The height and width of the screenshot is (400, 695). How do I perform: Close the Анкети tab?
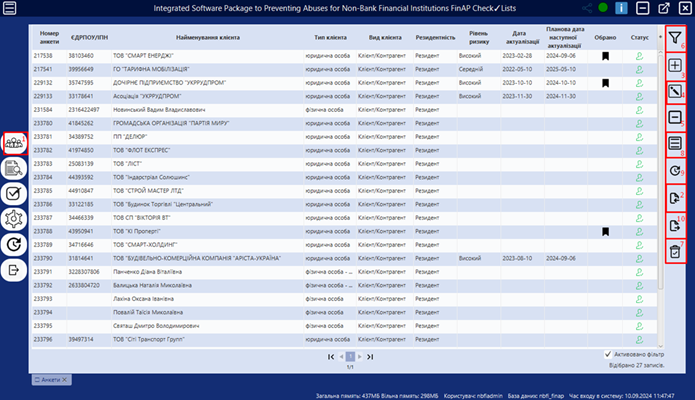tap(65, 380)
